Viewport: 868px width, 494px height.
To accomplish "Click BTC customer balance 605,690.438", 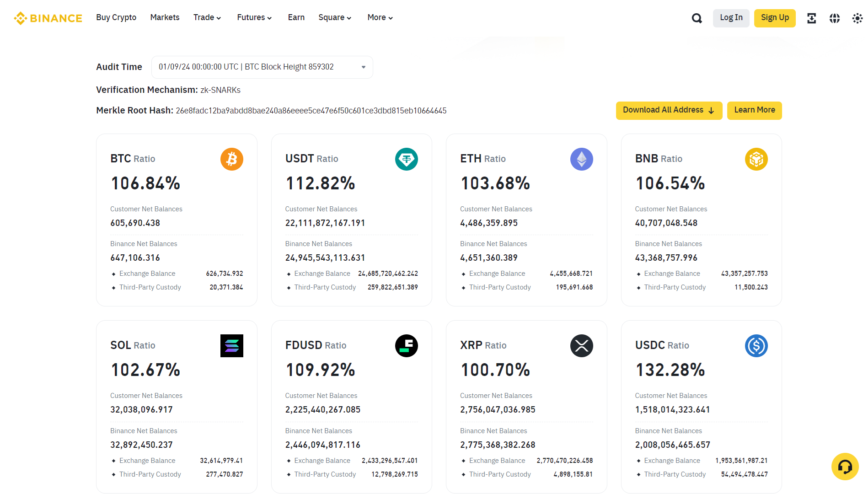I will pyautogui.click(x=135, y=223).
